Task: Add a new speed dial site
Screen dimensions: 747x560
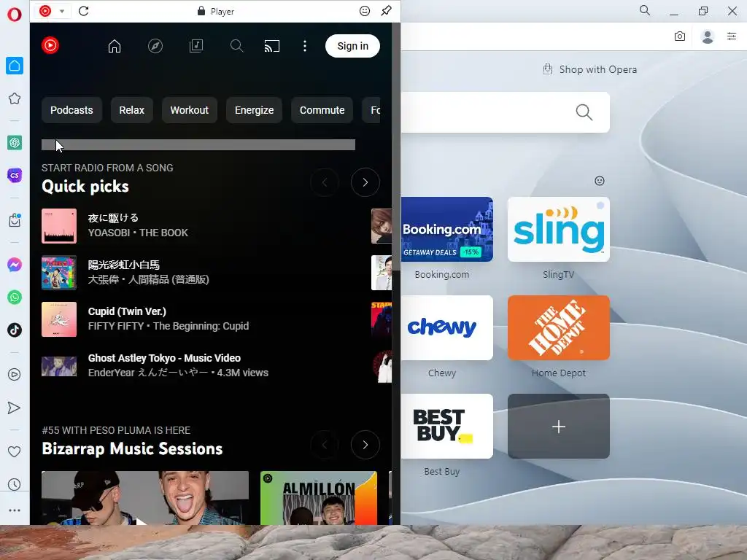Action: [x=559, y=426]
